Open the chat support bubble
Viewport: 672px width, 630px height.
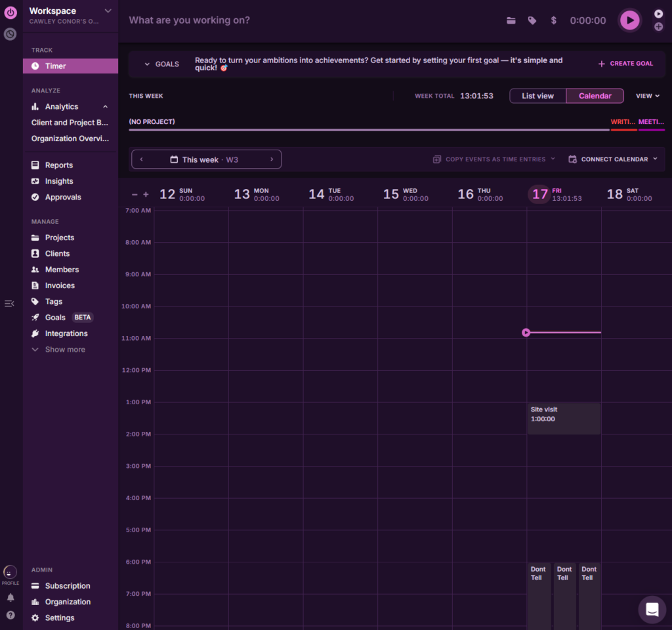coord(652,610)
